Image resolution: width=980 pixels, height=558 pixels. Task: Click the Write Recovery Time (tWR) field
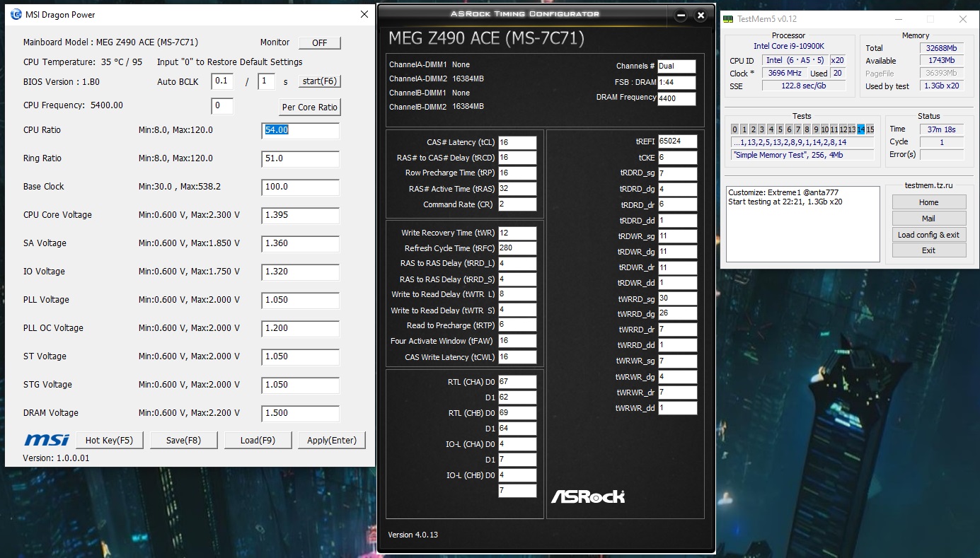tap(517, 233)
